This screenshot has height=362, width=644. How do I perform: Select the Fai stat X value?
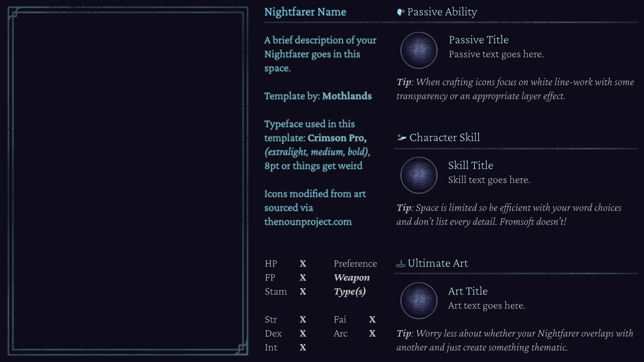tap(372, 320)
